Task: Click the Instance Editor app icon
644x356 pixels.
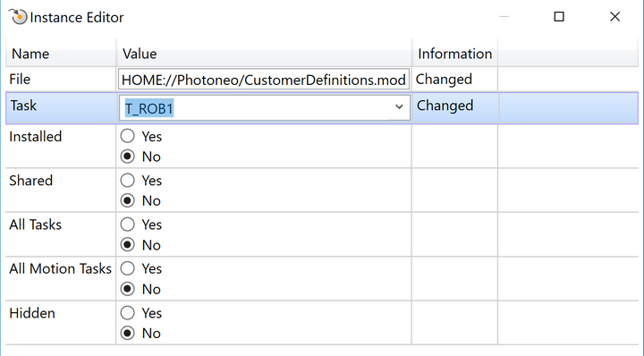Action: (x=18, y=17)
